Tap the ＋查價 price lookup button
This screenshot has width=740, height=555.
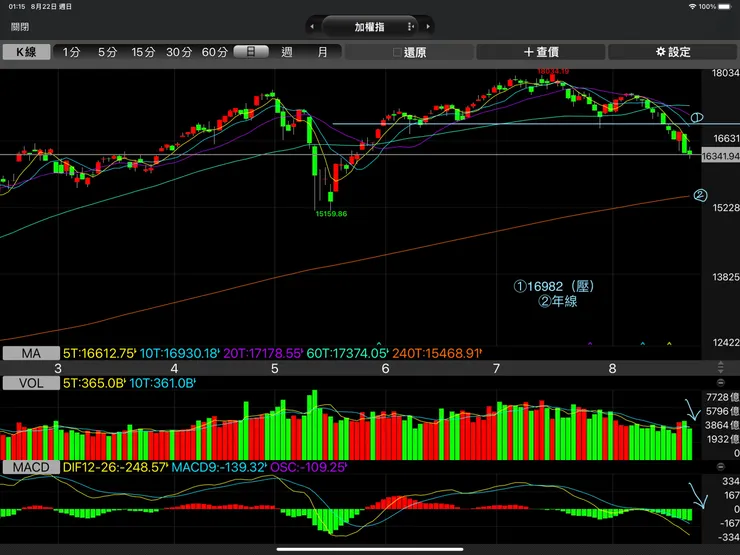click(541, 52)
